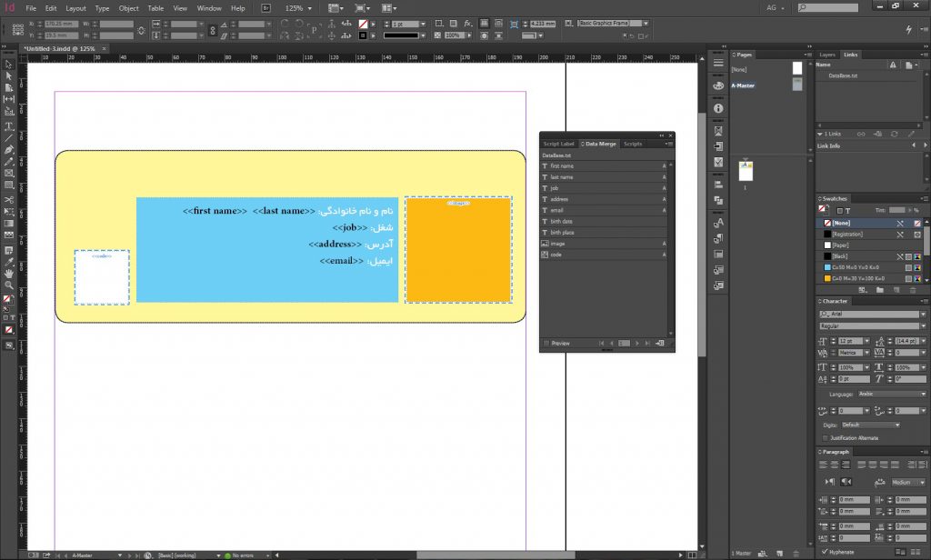The width and height of the screenshot is (931, 560).
Task: Click the page 1 thumbnail in Pages panel
Action: (x=746, y=171)
